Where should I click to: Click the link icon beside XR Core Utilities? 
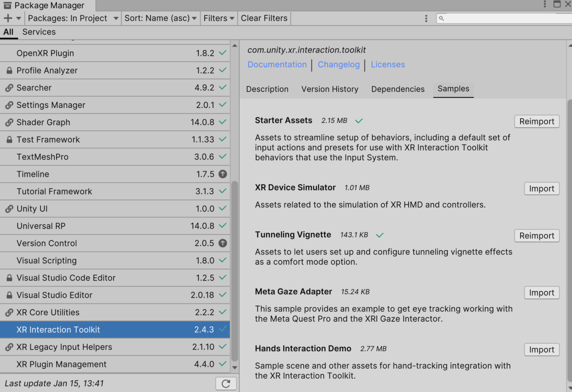[x=9, y=312]
